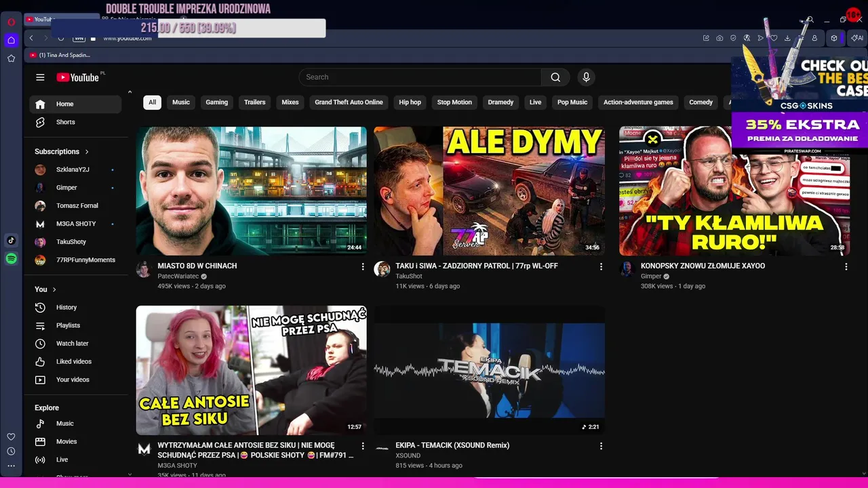Viewport: 868px width, 488px height.
Task: Open Explore Music in the sidebar
Action: click(x=75, y=424)
